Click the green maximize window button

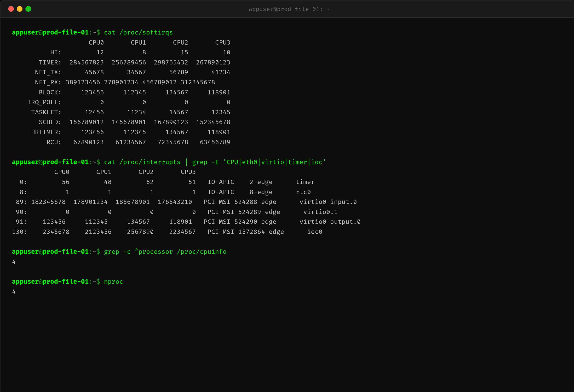tap(29, 9)
